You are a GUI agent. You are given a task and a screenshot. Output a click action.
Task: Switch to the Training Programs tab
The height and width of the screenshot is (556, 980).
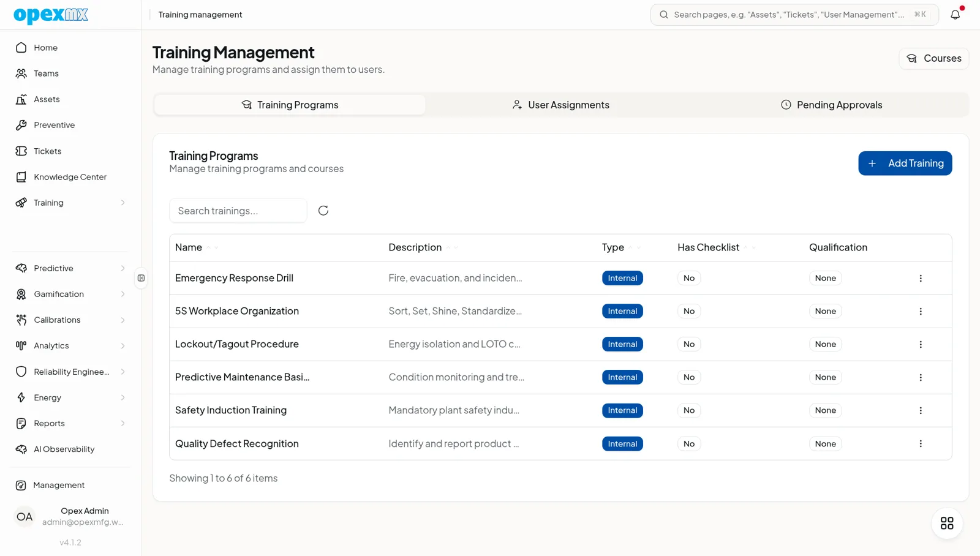[x=290, y=105]
